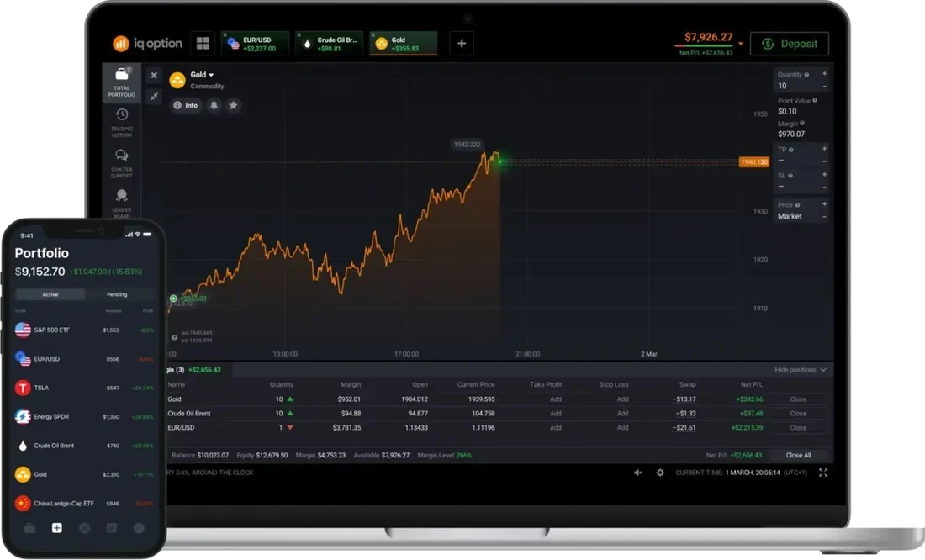Tap the plus icon in phone nav

(x=56, y=528)
